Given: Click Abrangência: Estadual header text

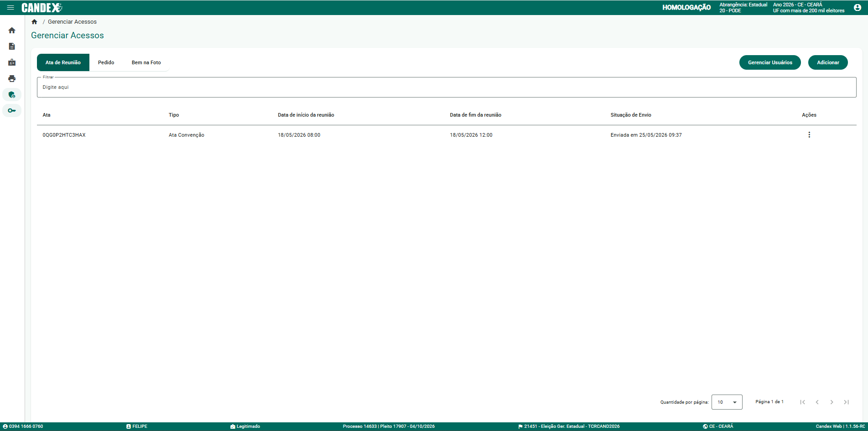Looking at the screenshot, I should (x=743, y=5).
